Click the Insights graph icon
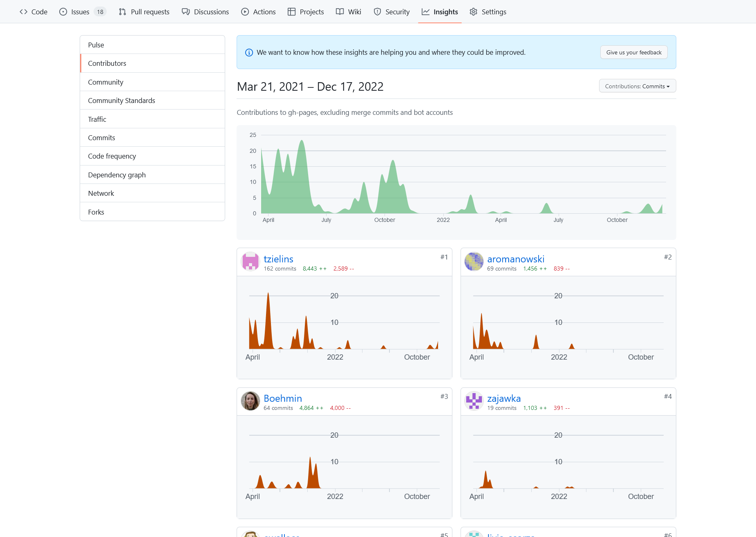Viewport: 756px width, 537px height. click(425, 12)
